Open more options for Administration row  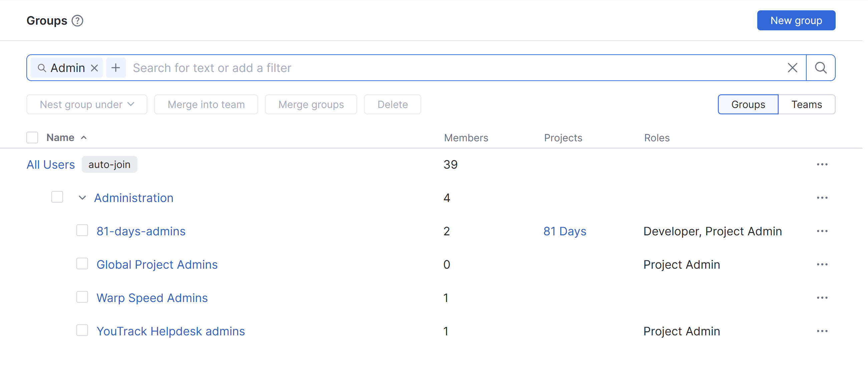[822, 198]
